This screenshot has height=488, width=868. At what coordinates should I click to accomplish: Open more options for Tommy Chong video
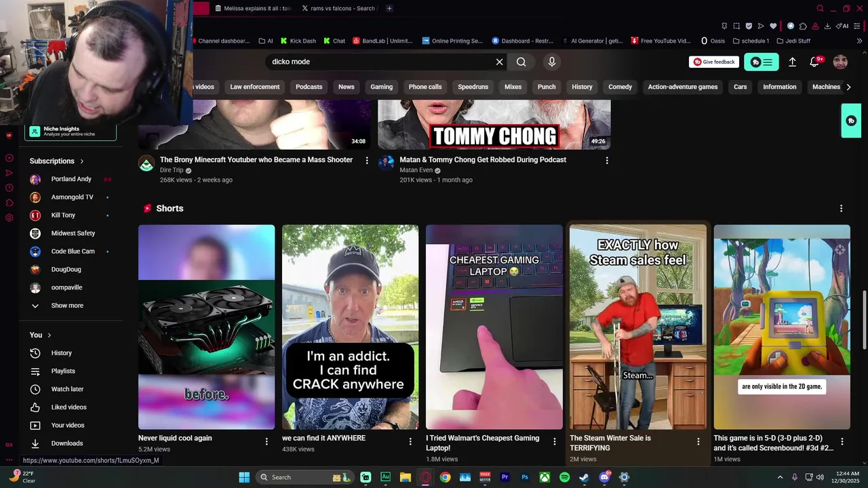point(607,161)
